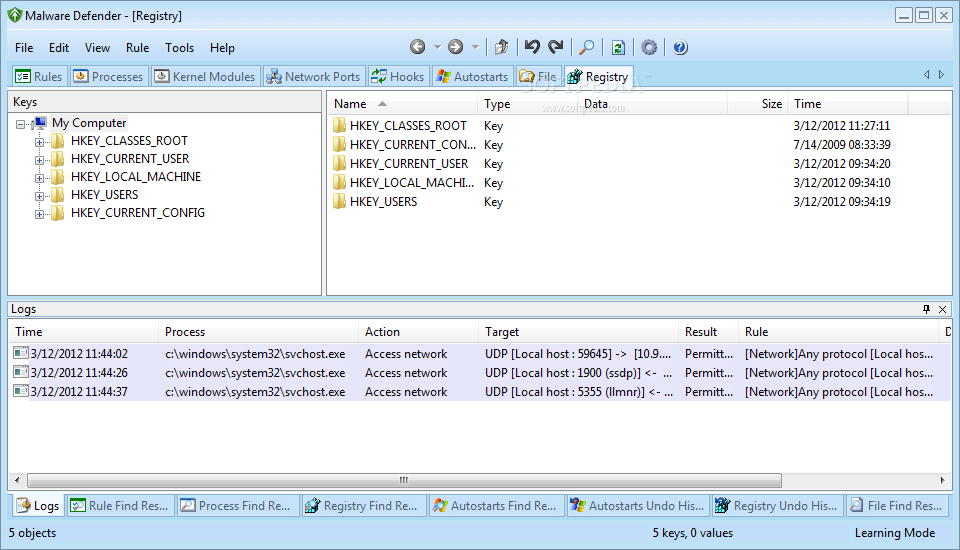Click the Logs horizontal scrollbar thumb
The height and width of the screenshot is (550, 960).
pyautogui.click(x=404, y=480)
